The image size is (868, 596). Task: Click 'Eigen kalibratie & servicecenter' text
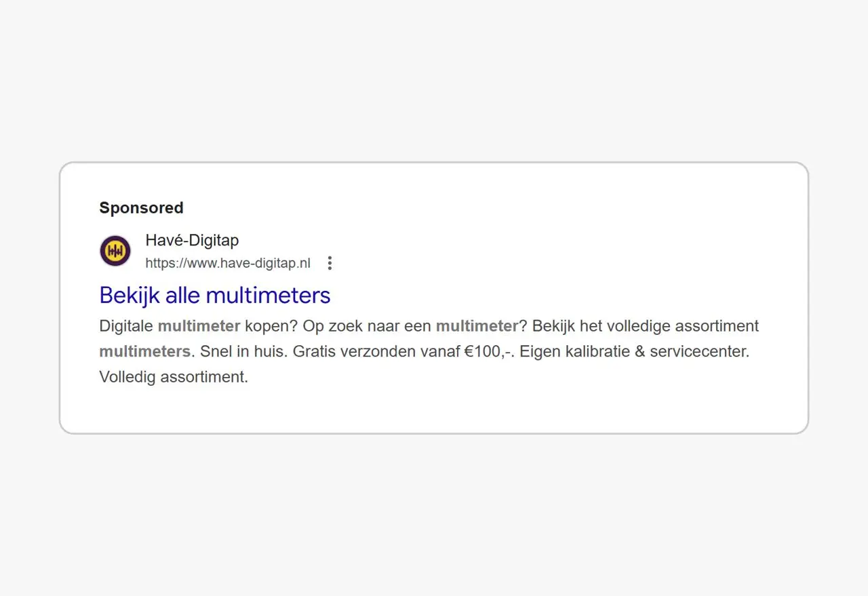pos(634,351)
